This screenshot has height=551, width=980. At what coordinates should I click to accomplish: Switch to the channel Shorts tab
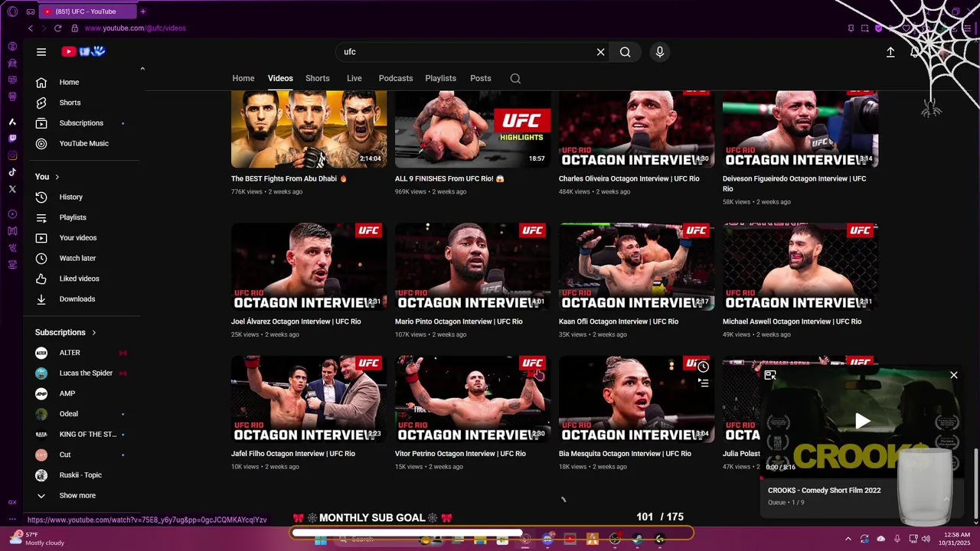point(318,78)
